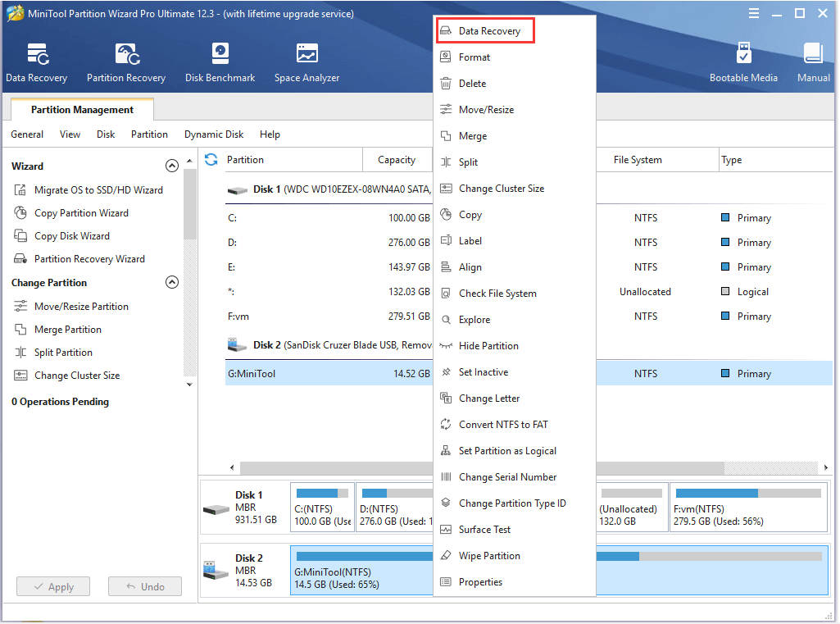840x624 pixels.
Task: Click the Explore magnifier icon in the menu
Action: click(446, 320)
